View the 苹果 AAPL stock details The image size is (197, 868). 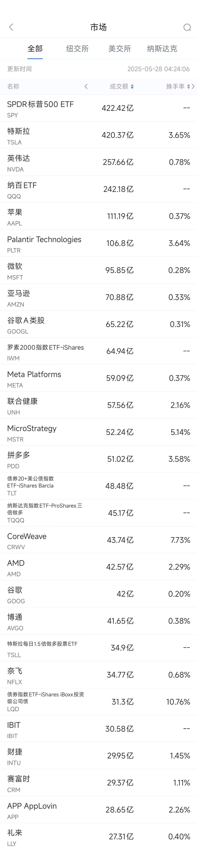point(98,216)
